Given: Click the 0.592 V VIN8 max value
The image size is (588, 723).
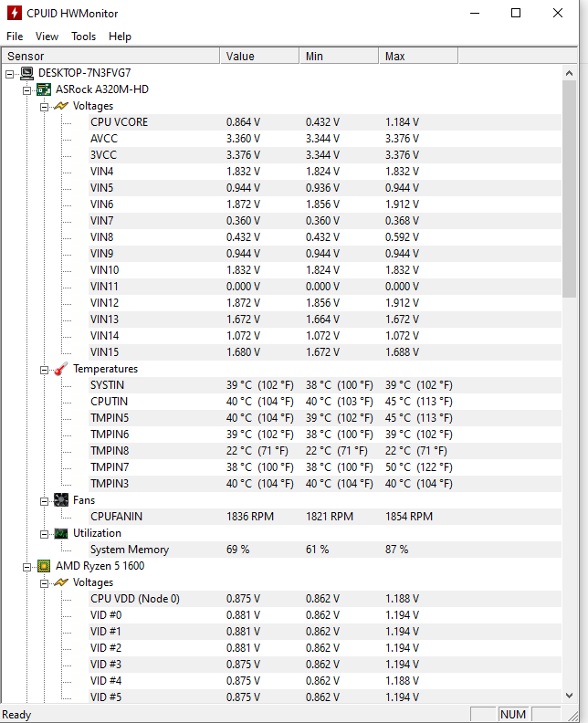Looking at the screenshot, I should pyautogui.click(x=402, y=237).
